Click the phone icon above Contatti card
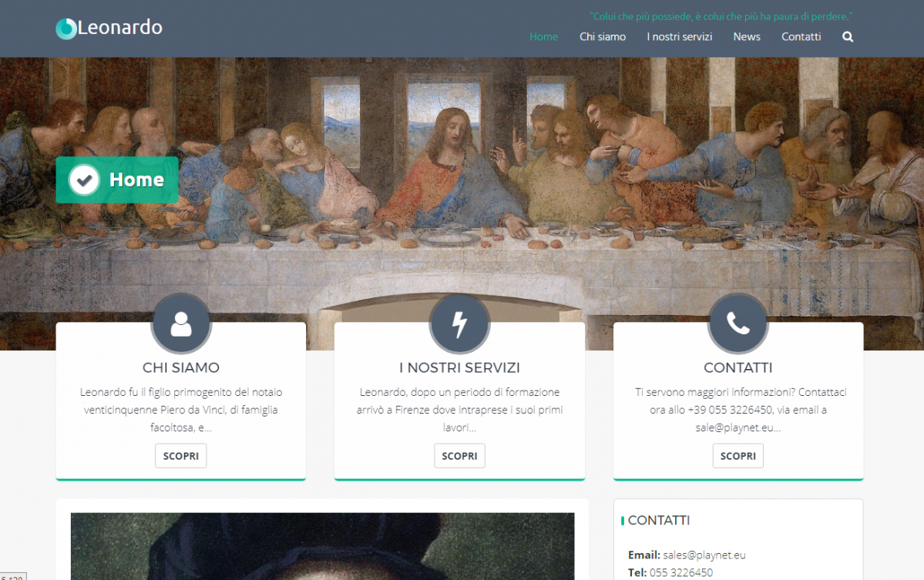924x580 pixels. 738,324
